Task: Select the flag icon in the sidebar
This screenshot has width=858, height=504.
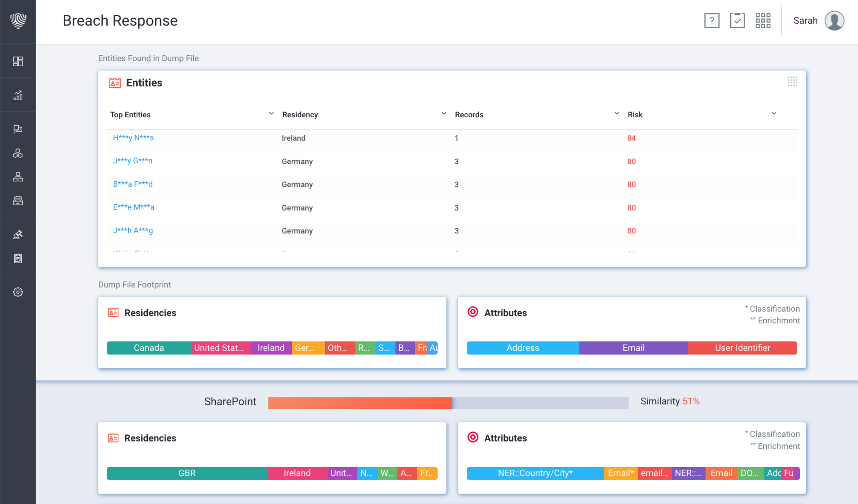Action: [18, 129]
